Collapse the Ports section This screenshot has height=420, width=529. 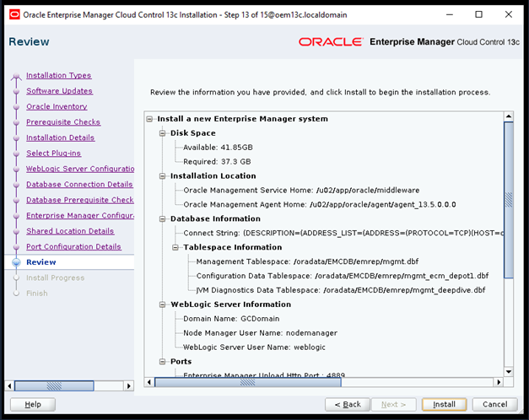tap(163, 362)
